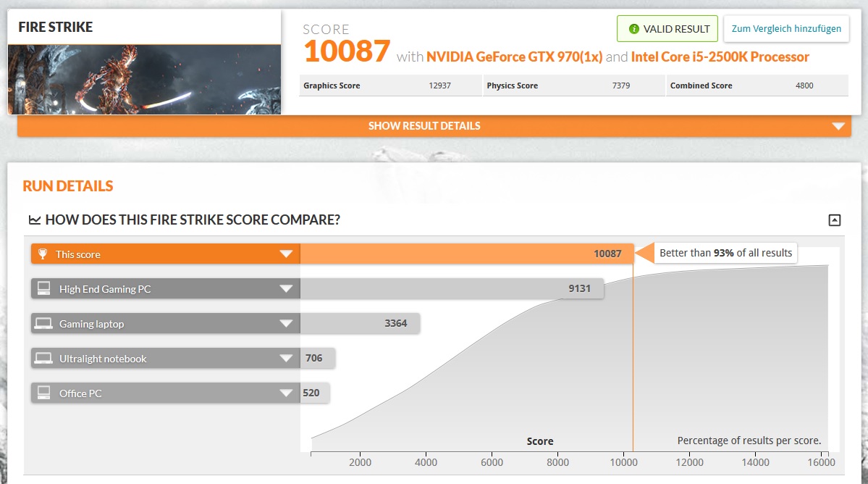This screenshot has width=868, height=484.
Task: Click the laptop icon for Ultralight notebook
Action: coord(43,359)
